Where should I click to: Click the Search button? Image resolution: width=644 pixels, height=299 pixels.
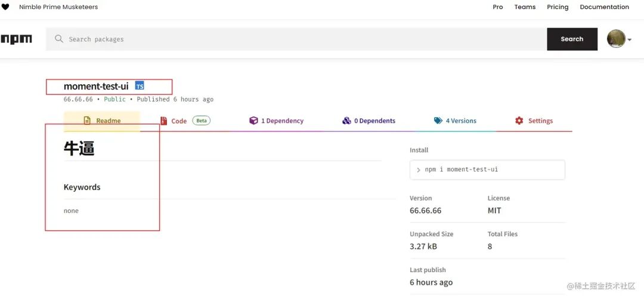point(572,39)
